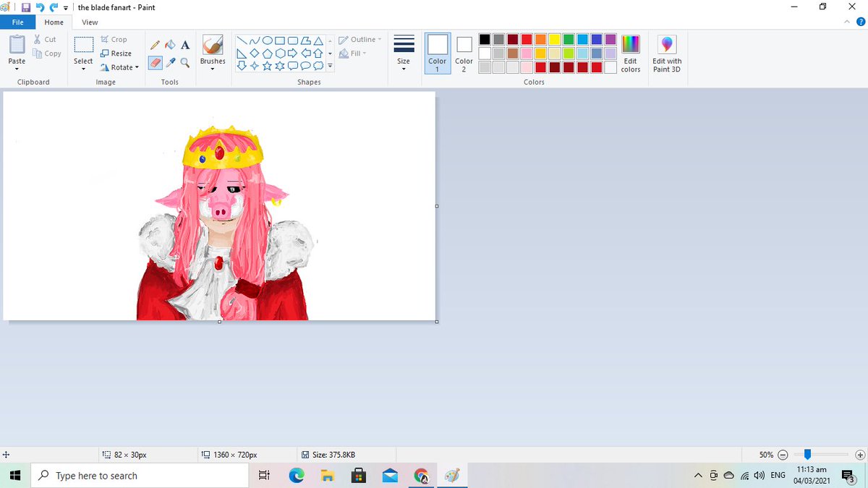Activate the Color 1 foreground box

(x=438, y=53)
